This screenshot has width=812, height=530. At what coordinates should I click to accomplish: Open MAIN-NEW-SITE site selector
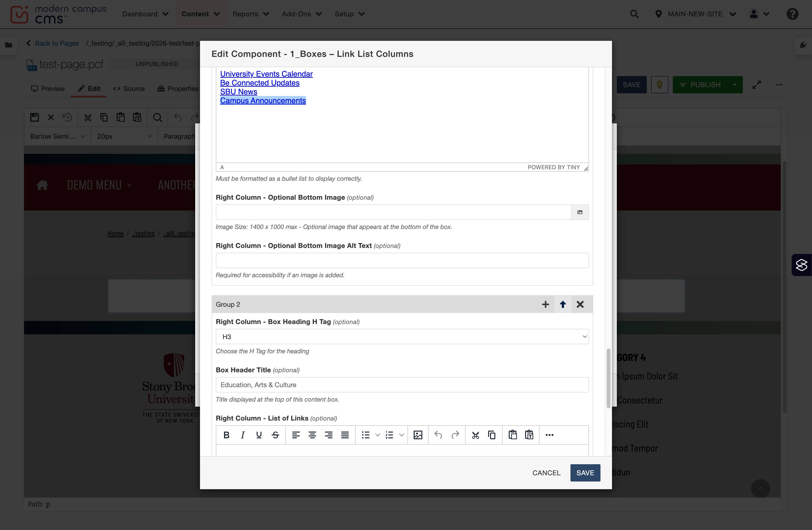pyautogui.click(x=696, y=14)
